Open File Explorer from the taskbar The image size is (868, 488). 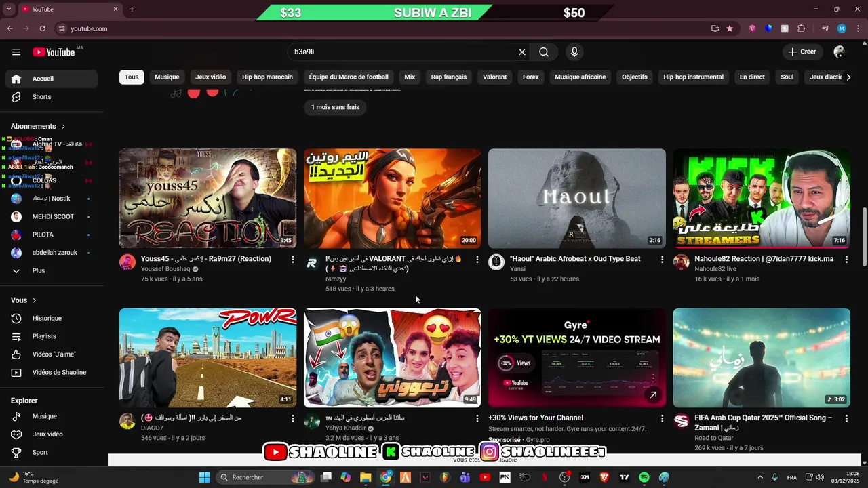366,477
